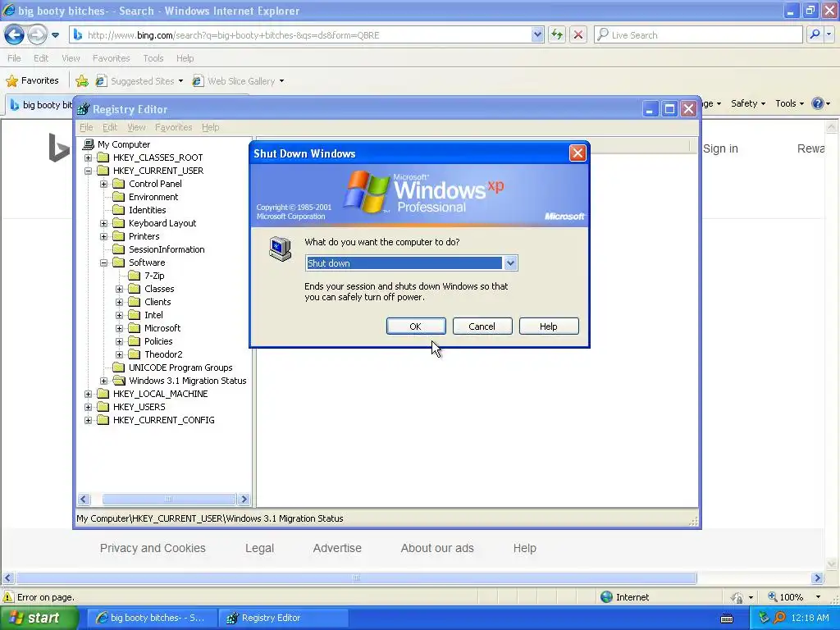Expand the Policies key
The height and width of the screenshot is (630, 840).
pos(120,341)
